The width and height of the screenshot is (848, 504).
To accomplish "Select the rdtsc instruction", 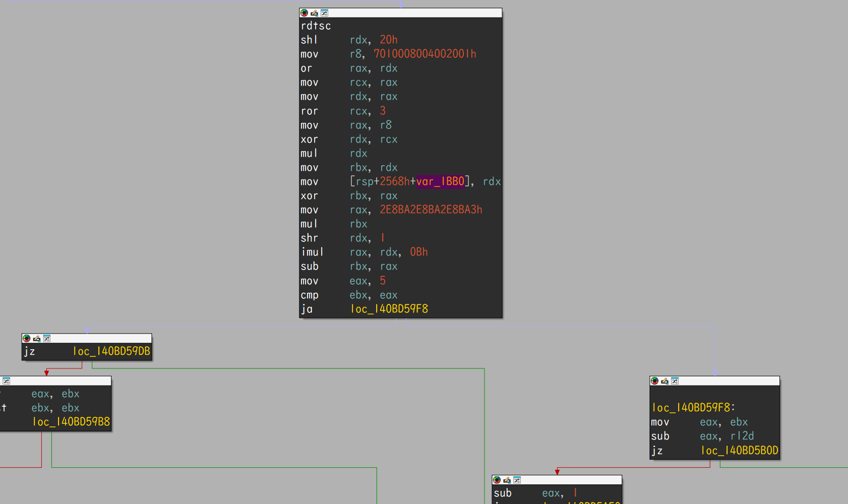I will (316, 26).
